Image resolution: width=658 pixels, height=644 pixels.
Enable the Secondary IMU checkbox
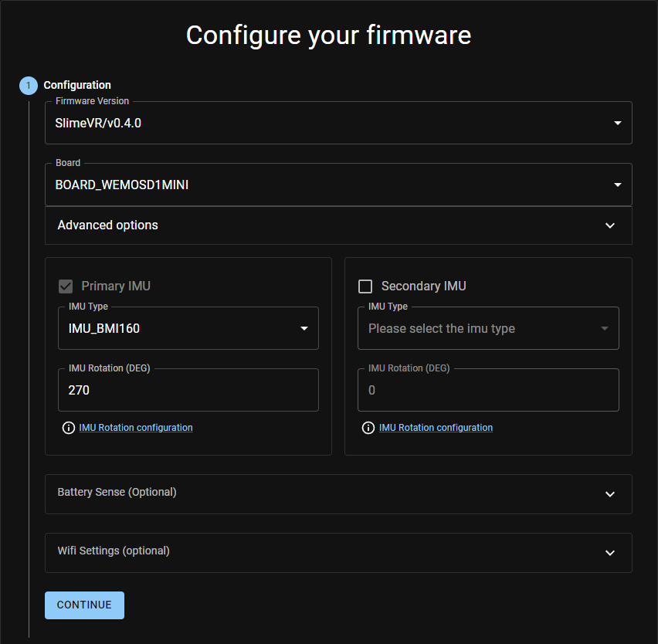tap(365, 286)
